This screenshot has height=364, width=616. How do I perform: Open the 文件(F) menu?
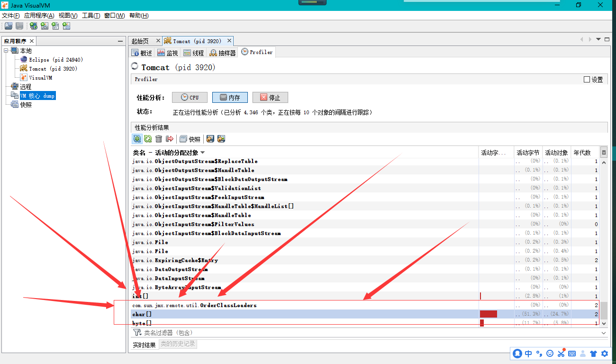tap(10, 16)
